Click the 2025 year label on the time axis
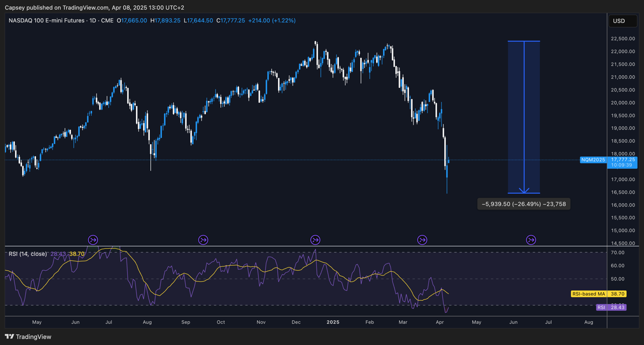The height and width of the screenshot is (345, 644). (333, 322)
